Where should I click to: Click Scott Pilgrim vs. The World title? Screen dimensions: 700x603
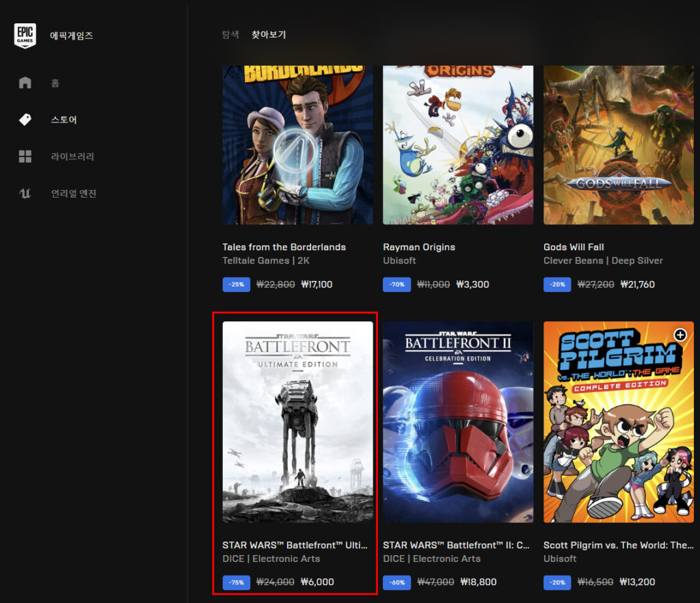(x=618, y=545)
